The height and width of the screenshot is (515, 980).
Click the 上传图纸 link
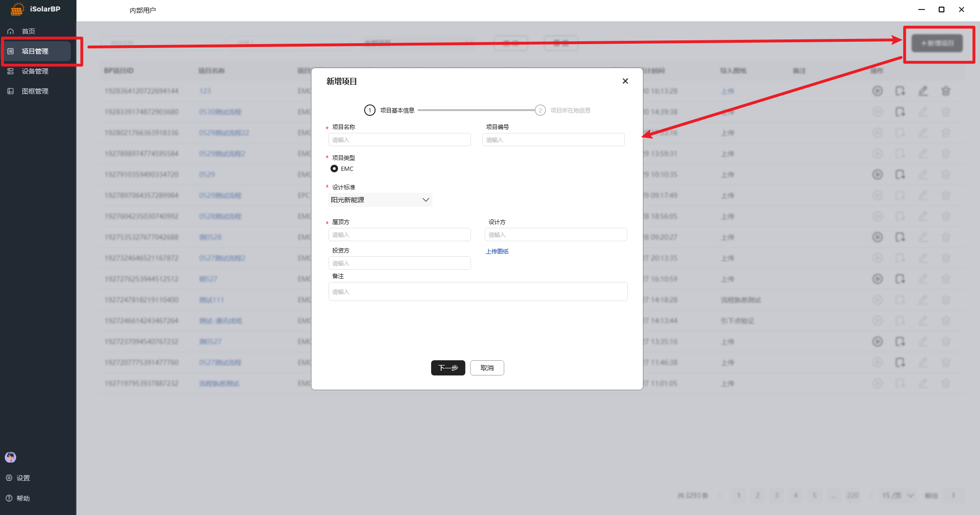pyautogui.click(x=497, y=252)
